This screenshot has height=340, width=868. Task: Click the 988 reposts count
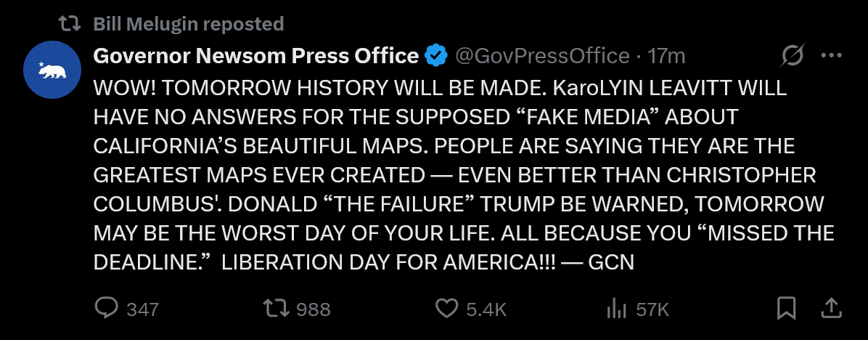pos(314,309)
